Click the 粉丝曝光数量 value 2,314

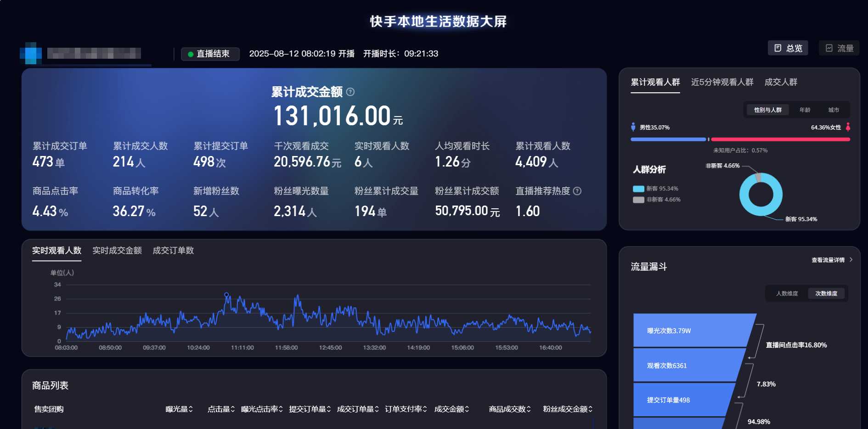coord(289,211)
